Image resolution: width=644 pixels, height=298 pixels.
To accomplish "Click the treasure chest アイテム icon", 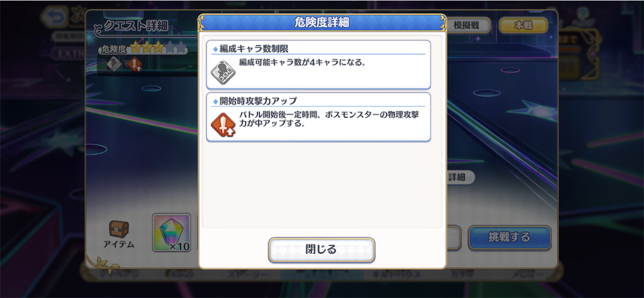I will (119, 229).
